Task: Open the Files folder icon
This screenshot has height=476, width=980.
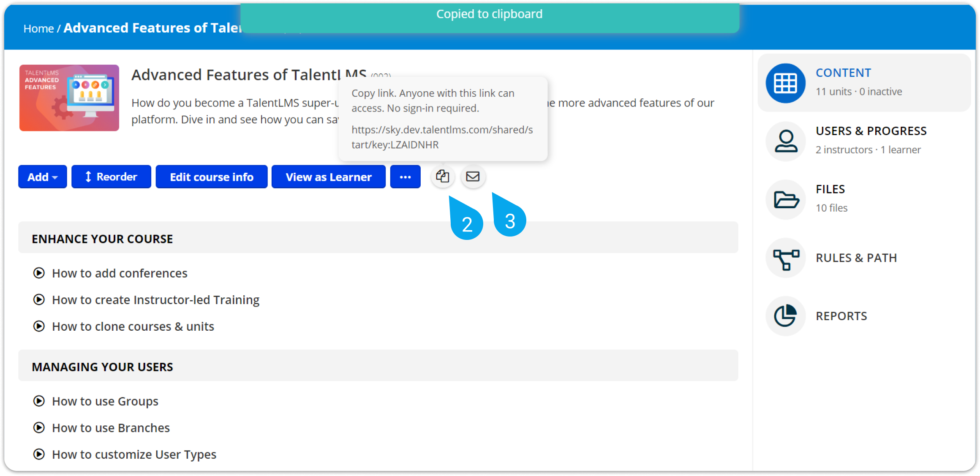Action: [x=785, y=199]
